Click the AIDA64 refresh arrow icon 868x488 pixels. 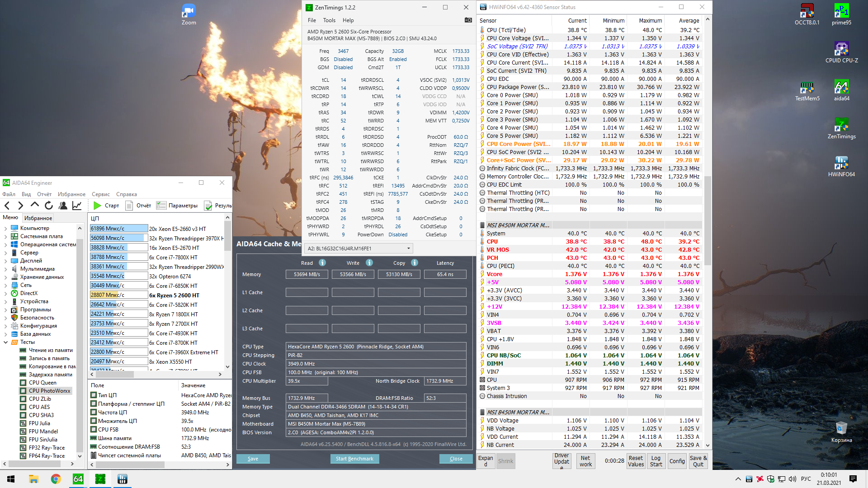click(49, 206)
